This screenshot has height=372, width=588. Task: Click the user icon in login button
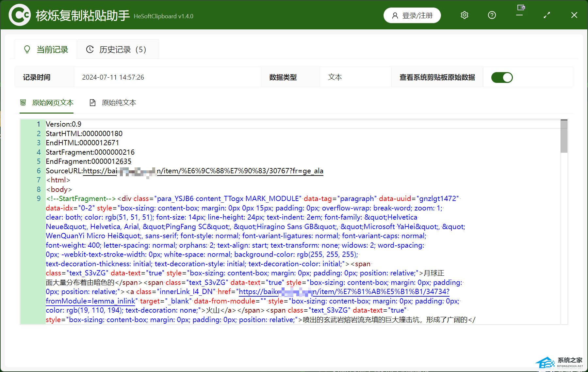point(395,16)
